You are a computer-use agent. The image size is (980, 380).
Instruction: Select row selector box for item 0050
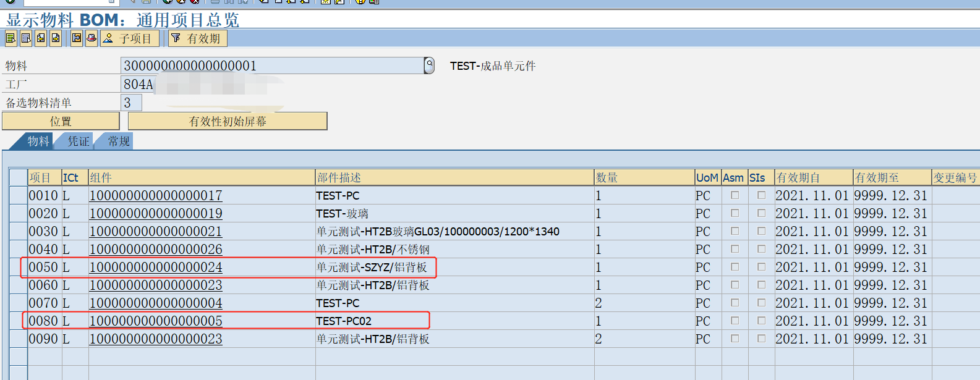click(x=19, y=267)
